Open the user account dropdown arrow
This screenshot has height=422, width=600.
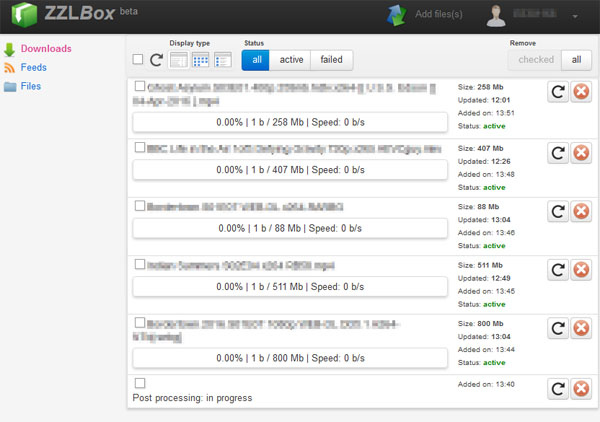coord(575,17)
